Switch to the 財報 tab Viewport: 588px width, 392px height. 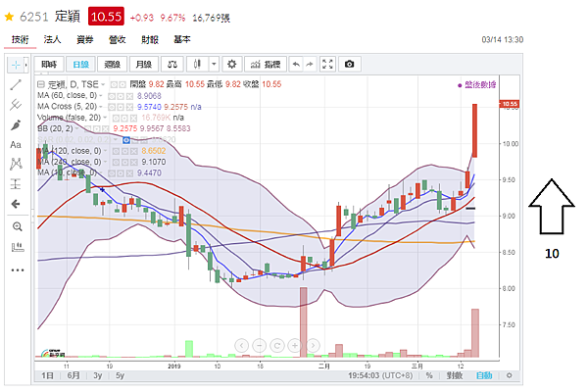150,40
